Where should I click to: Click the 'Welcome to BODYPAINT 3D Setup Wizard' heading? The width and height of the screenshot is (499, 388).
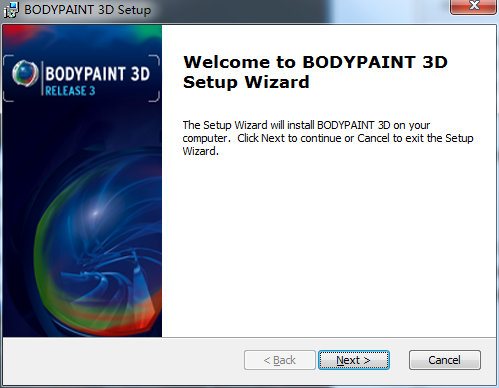click(315, 72)
